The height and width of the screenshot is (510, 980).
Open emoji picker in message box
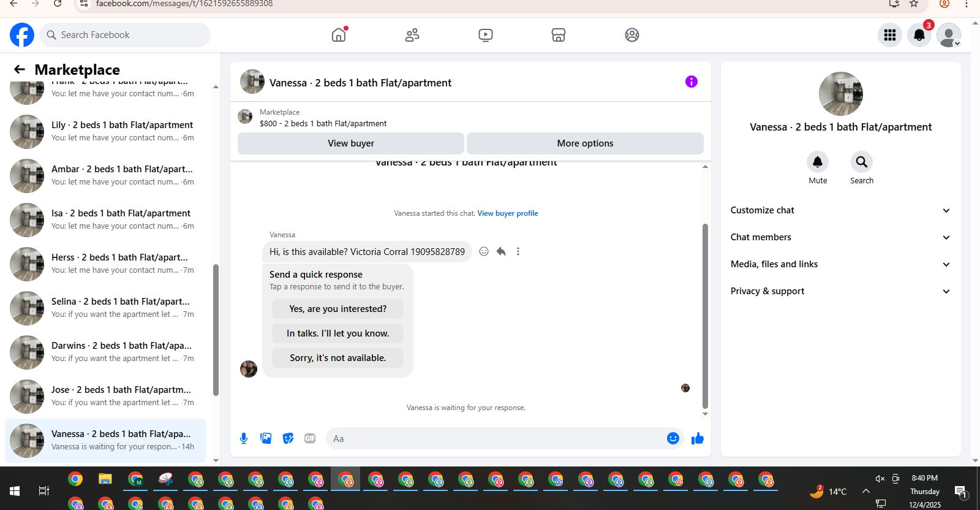[673, 438]
